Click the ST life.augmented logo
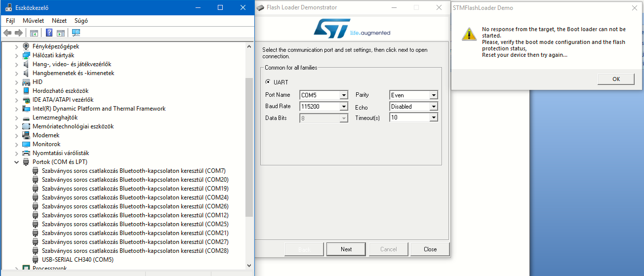Image resolution: width=644 pixels, height=276 pixels. pos(352,28)
